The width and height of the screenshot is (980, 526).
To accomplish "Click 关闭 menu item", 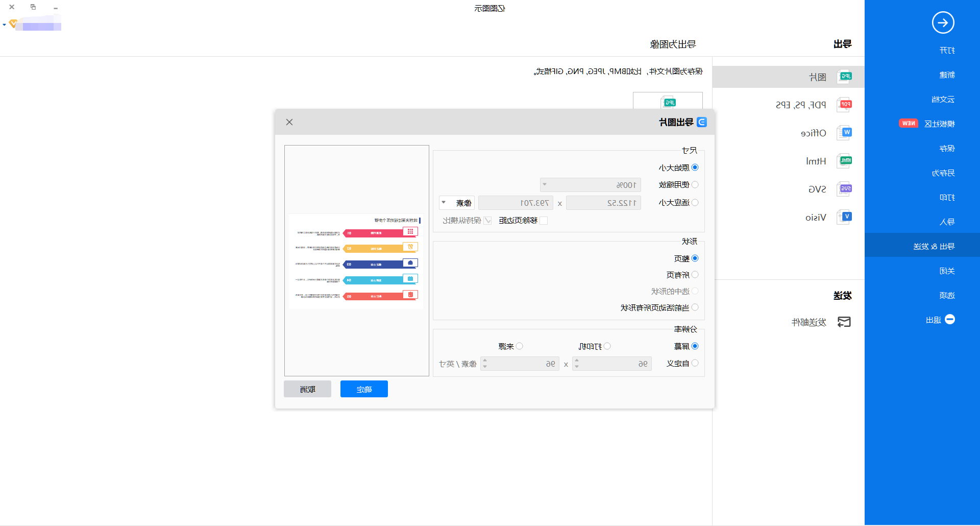I will click(947, 271).
